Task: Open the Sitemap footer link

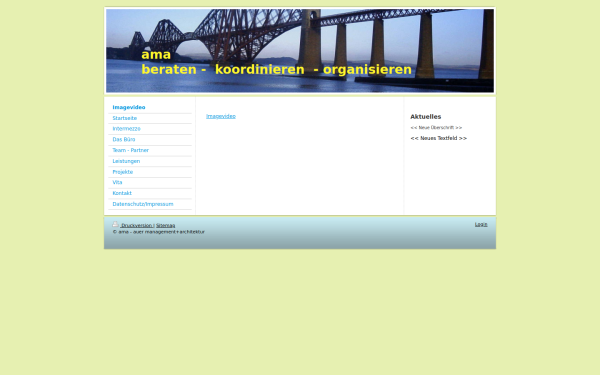Action: pyautogui.click(x=165, y=225)
